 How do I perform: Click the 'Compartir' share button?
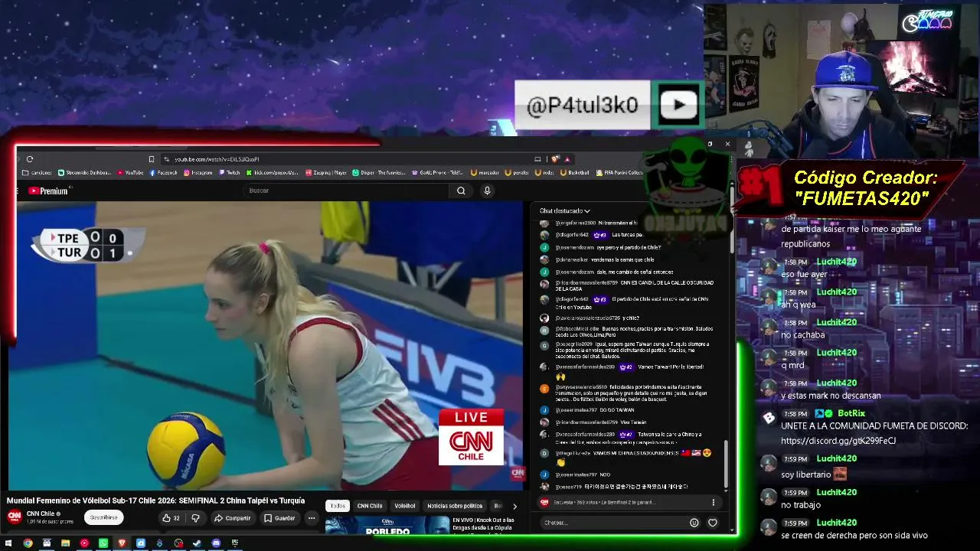point(233,518)
